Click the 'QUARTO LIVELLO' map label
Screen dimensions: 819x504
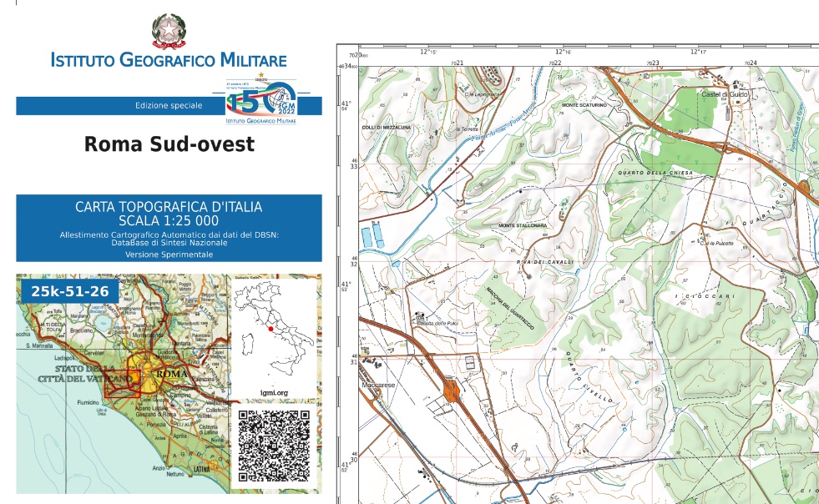point(588,376)
